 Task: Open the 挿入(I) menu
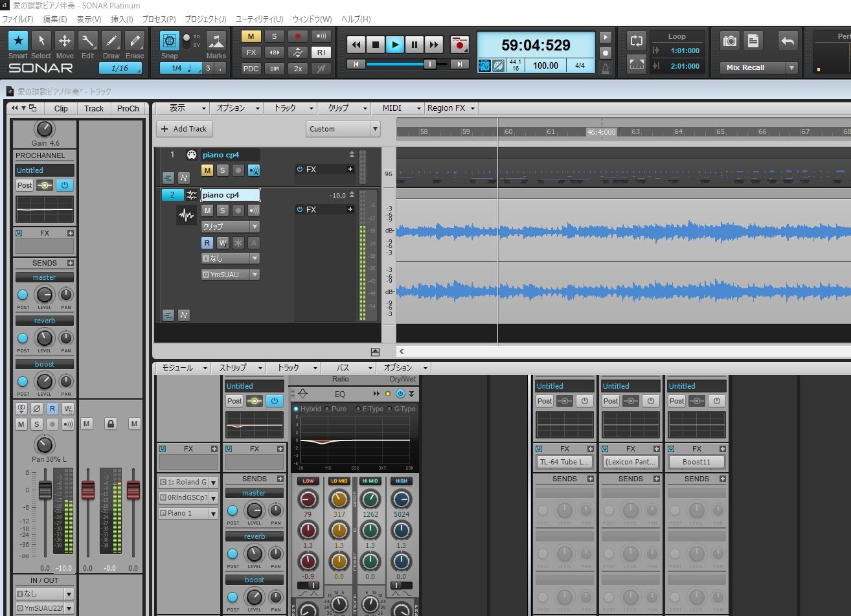click(122, 19)
